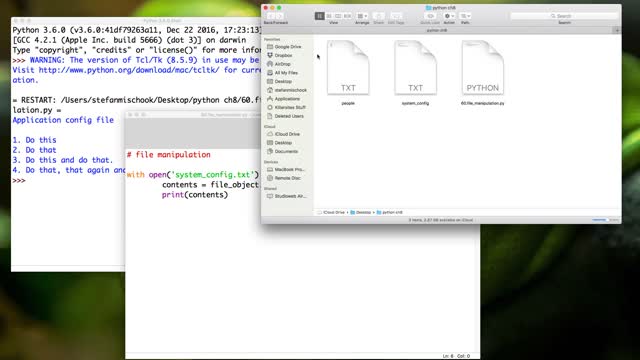Add a new Finder tab with plus button
Screen dimensions: 640x360
coord(617,30)
